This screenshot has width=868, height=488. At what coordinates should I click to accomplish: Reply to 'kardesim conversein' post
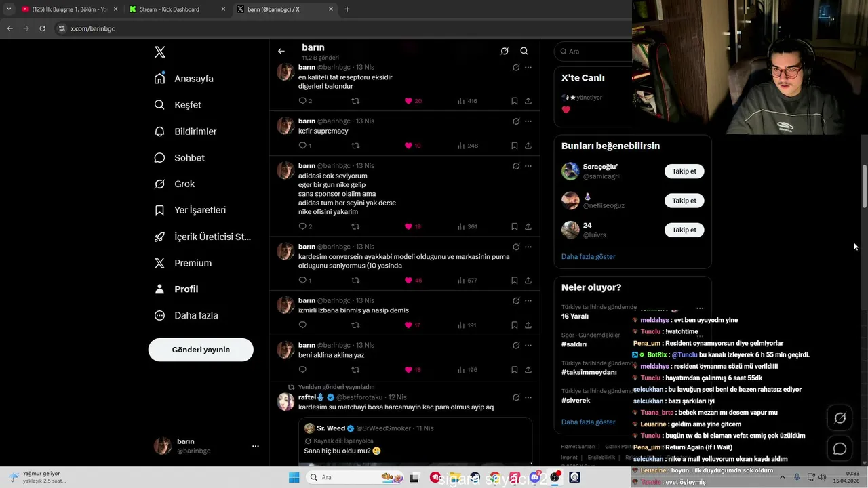click(x=302, y=281)
